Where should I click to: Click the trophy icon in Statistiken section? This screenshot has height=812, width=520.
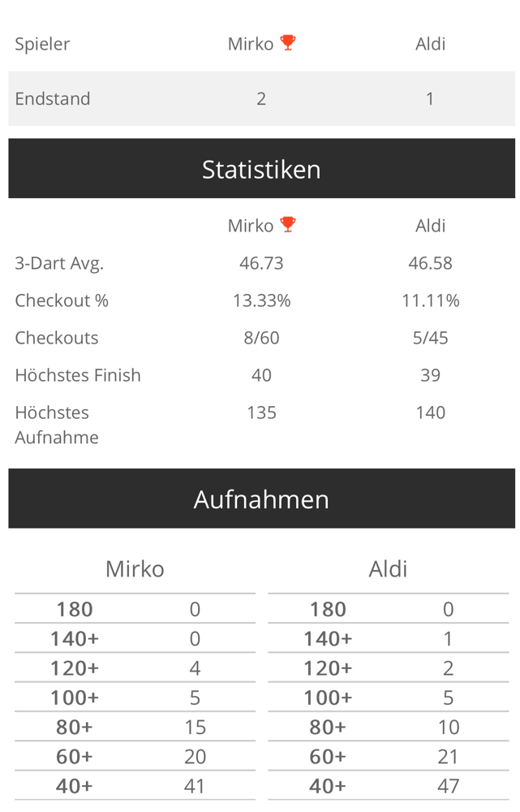[x=288, y=224]
